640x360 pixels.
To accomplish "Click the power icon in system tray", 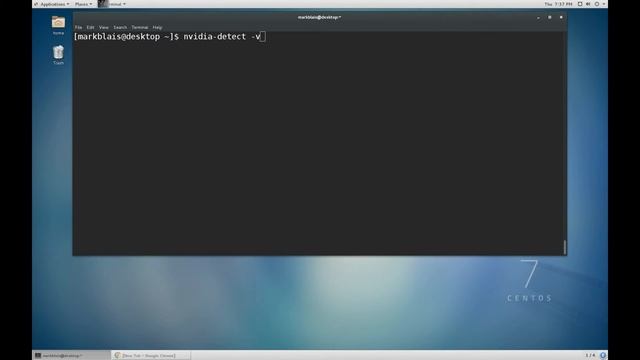I will (x=597, y=4).
